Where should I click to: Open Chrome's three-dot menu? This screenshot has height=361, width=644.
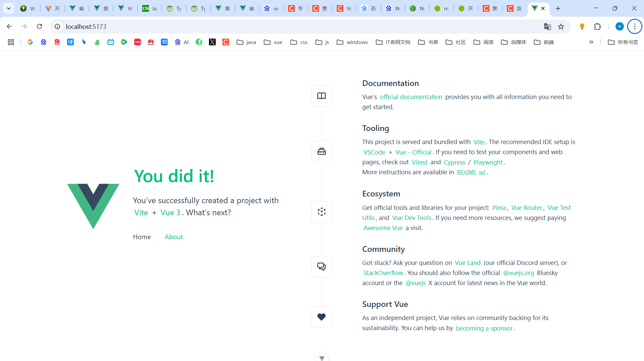click(x=635, y=27)
